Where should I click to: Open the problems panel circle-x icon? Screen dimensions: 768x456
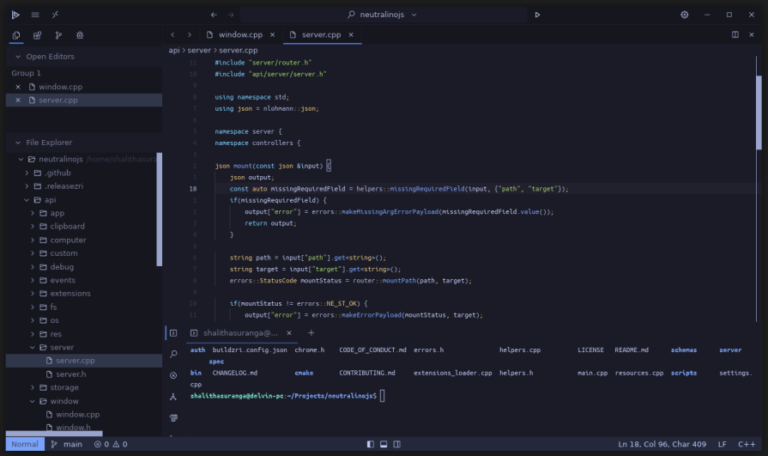pos(173,375)
